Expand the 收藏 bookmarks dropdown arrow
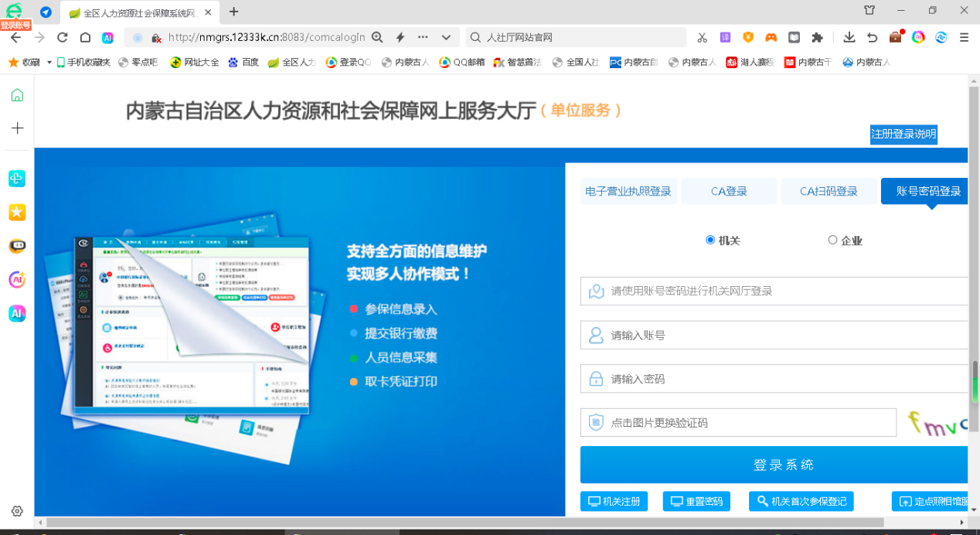 click(49, 62)
